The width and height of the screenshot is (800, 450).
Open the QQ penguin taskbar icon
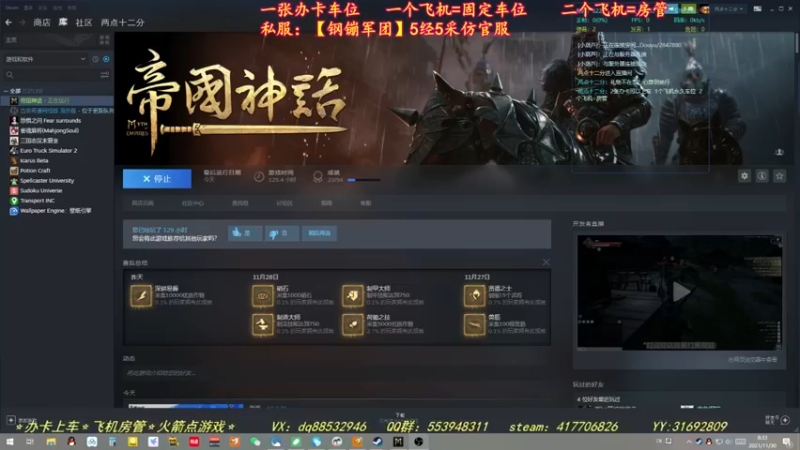[x=71, y=442]
